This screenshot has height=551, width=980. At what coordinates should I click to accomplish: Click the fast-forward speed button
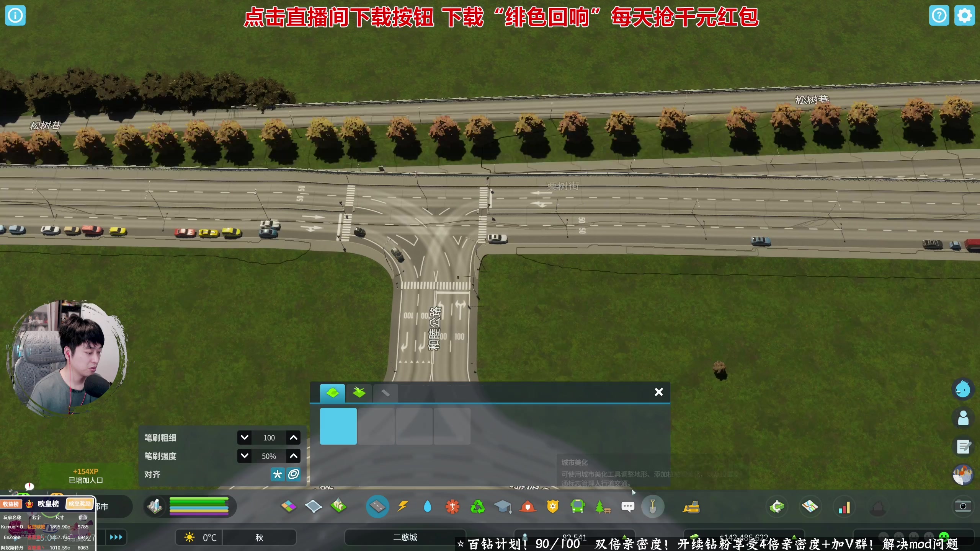tap(116, 537)
